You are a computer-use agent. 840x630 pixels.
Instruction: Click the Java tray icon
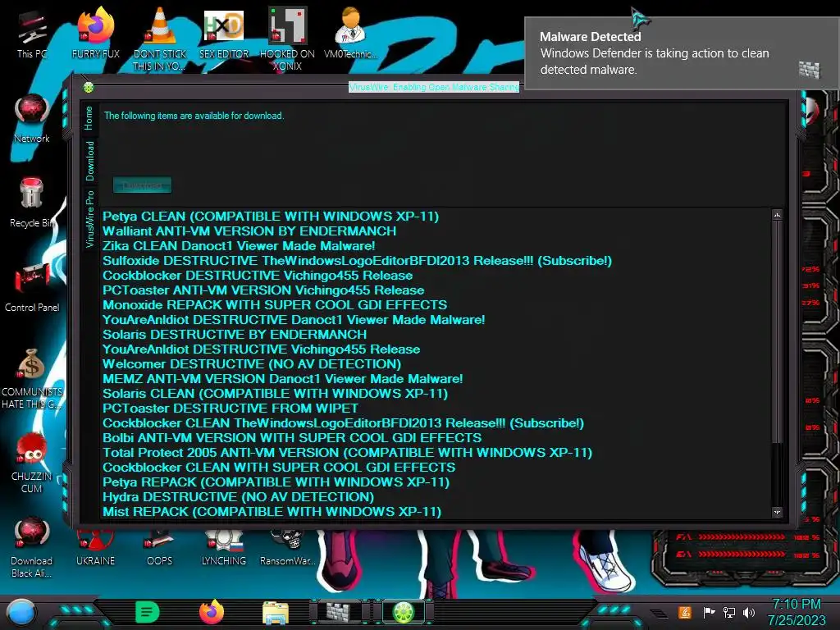pyautogui.click(x=685, y=612)
